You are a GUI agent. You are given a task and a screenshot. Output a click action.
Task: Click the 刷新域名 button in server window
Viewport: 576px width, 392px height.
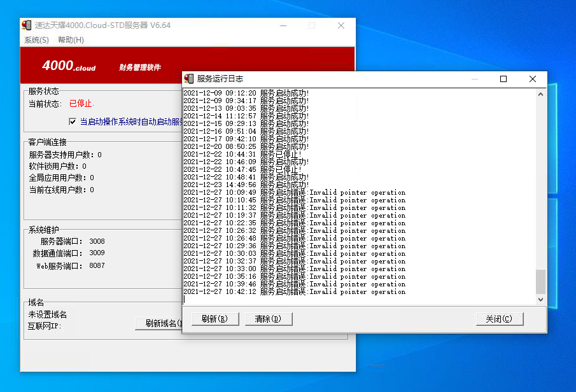point(158,323)
